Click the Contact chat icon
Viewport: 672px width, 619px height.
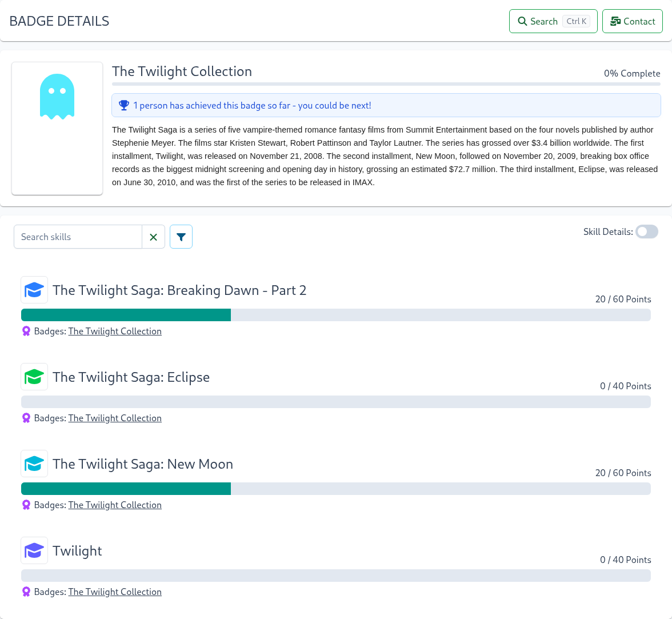coord(615,22)
